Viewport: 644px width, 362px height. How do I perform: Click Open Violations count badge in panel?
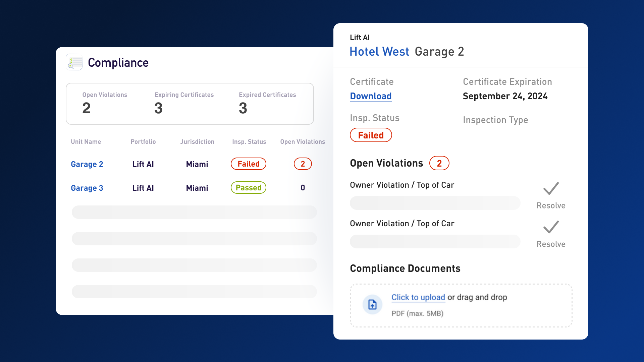pyautogui.click(x=439, y=163)
